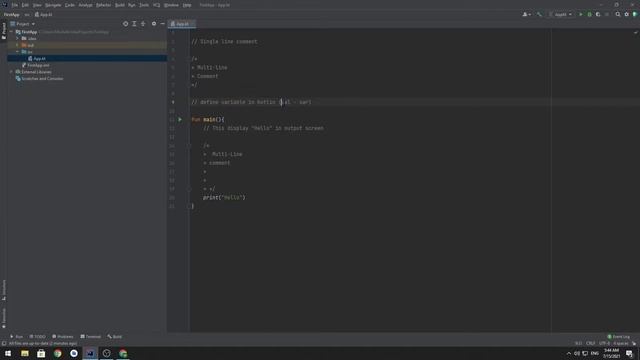Click the Search Everywhere magnifier icon
640x360 pixels.
point(618,14)
